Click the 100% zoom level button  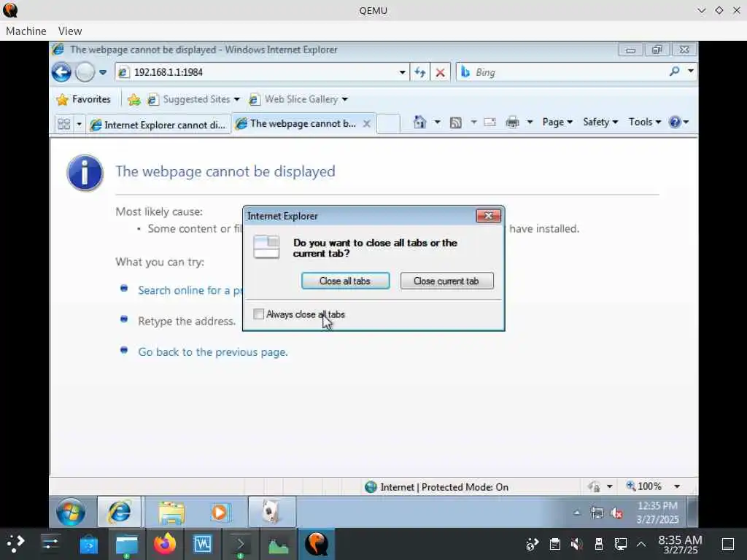643,486
